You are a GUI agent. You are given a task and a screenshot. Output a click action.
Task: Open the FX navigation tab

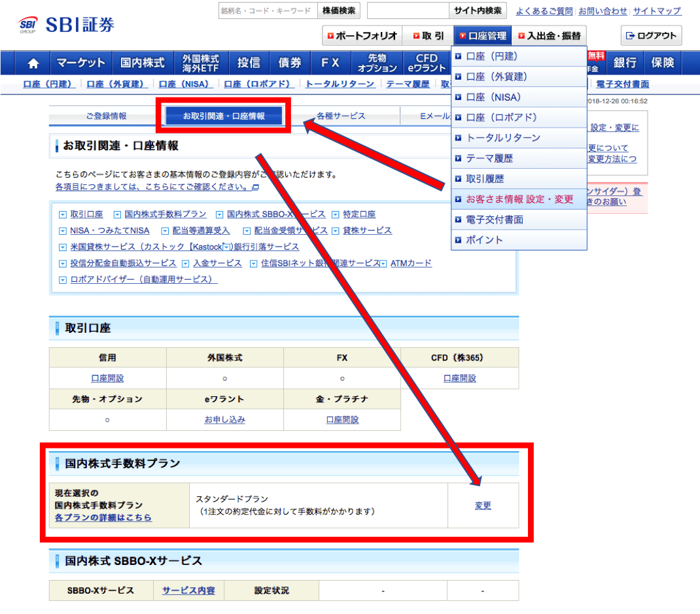330,63
